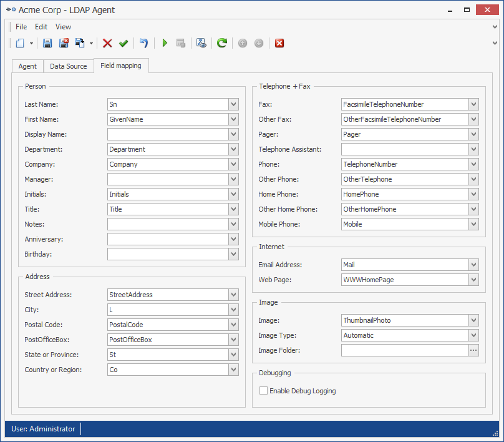Image resolution: width=504 pixels, height=442 pixels.
Task: Click the blue undo arrow icon
Action: tap(143, 43)
